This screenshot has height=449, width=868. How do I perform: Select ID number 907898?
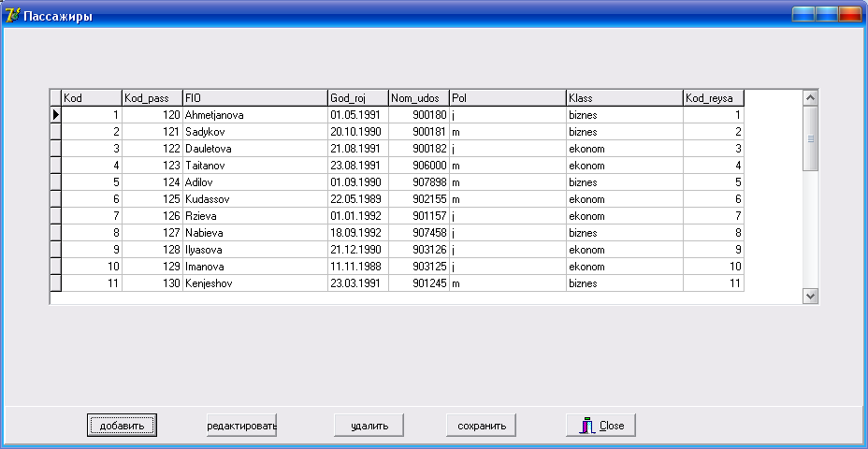pos(419,182)
